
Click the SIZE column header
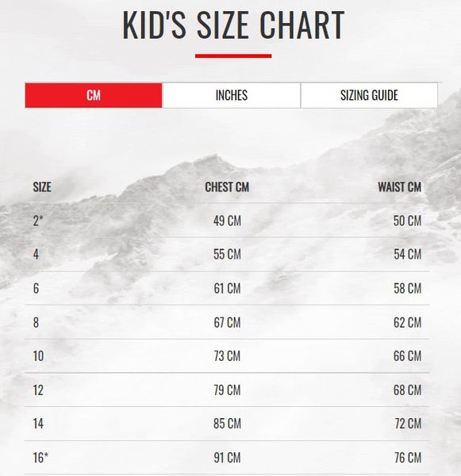42,187
